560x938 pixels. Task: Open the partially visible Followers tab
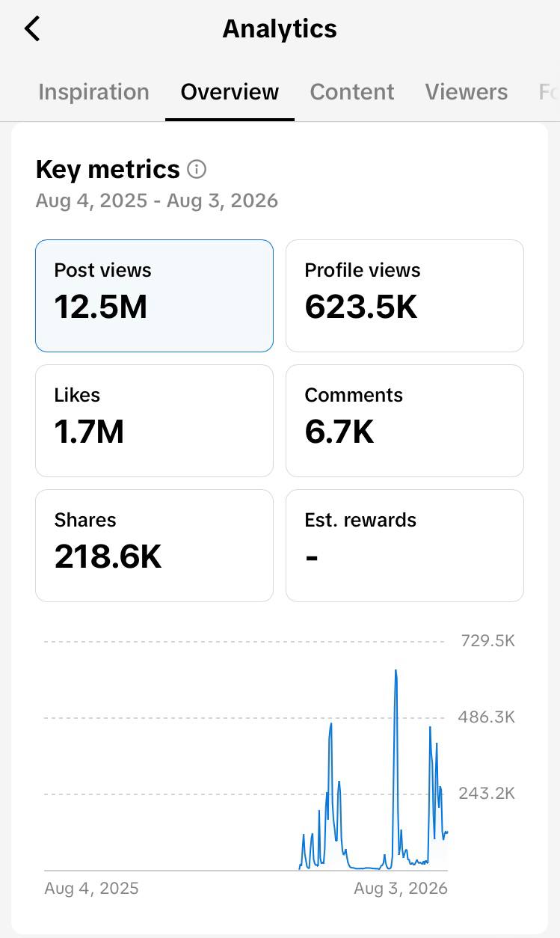pyautogui.click(x=549, y=92)
